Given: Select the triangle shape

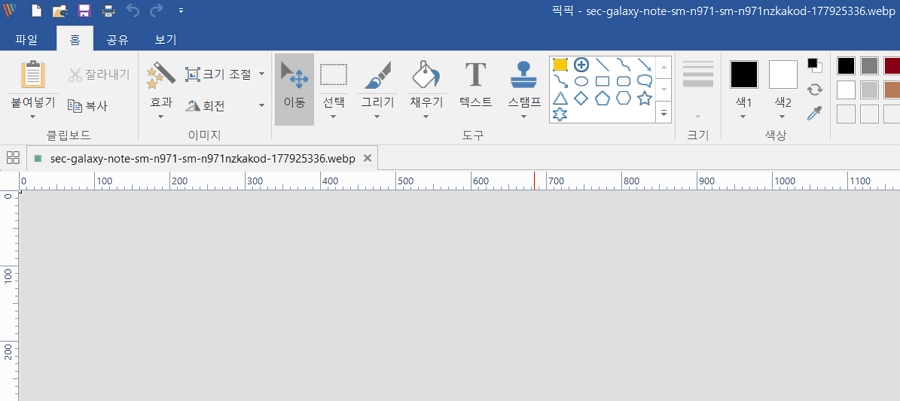Looking at the screenshot, I should click(560, 98).
